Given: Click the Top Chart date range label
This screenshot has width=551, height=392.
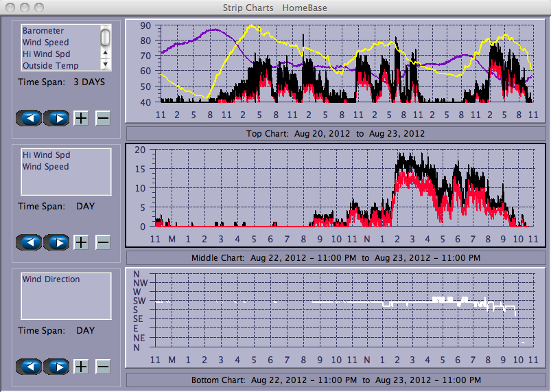Looking at the screenshot, I should 336,133.
